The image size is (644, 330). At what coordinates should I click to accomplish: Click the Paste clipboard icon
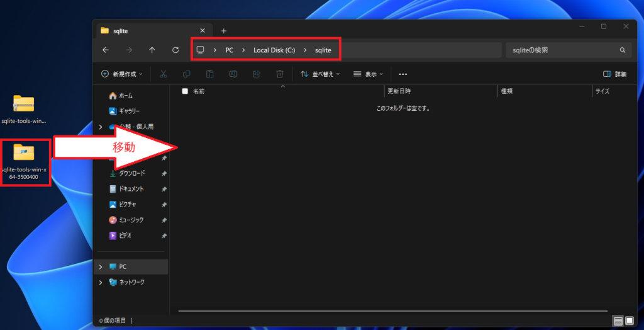210,74
